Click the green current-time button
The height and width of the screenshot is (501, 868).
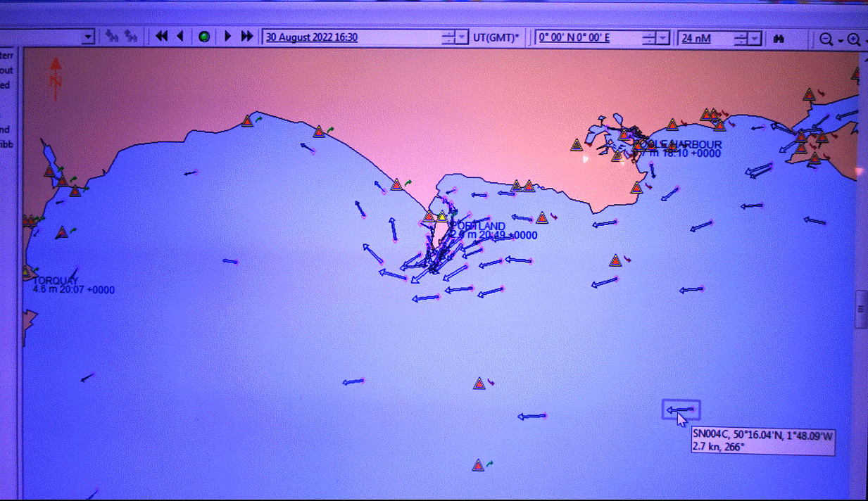(x=204, y=37)
